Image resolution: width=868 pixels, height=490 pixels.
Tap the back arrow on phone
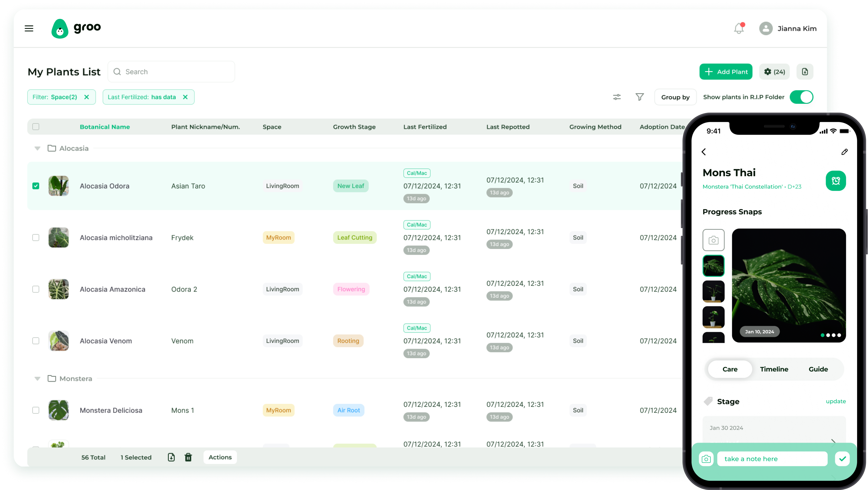704,152
